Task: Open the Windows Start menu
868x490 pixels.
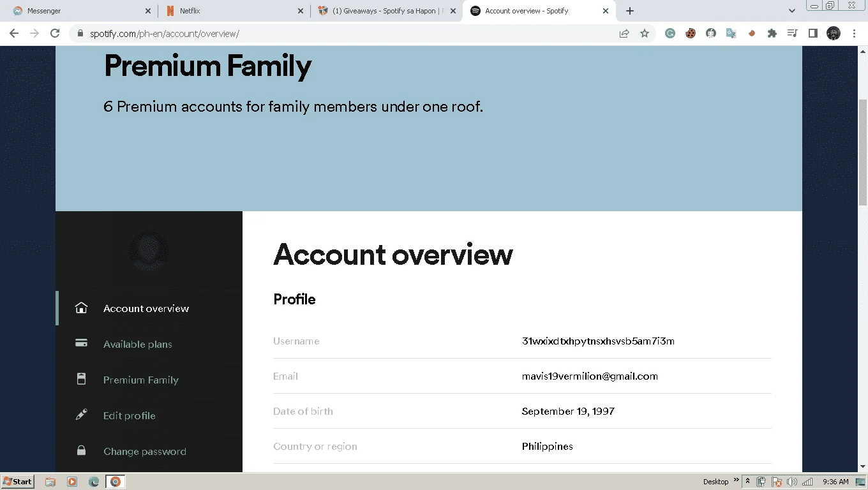Action: click(18, 482)
